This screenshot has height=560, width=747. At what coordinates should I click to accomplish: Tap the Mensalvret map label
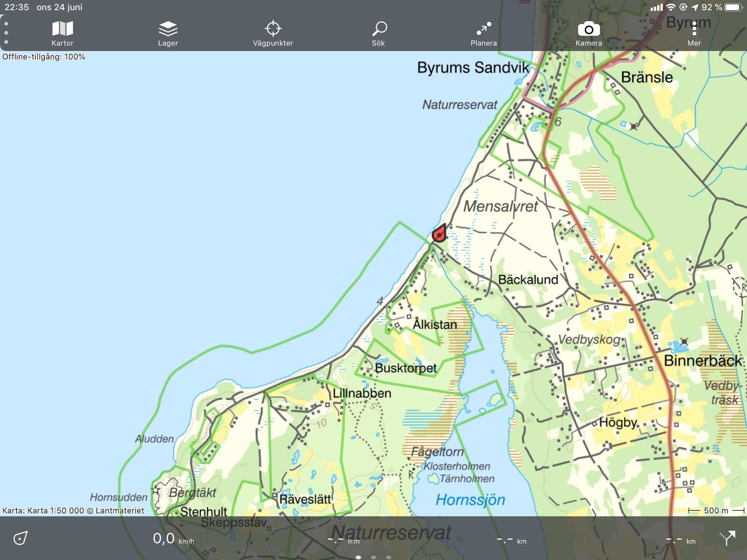point(500,206)
